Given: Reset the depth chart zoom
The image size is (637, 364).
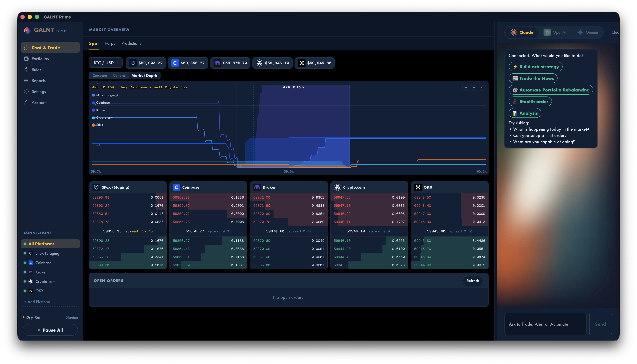Looking at the screenshot, I should pos(482,87).
